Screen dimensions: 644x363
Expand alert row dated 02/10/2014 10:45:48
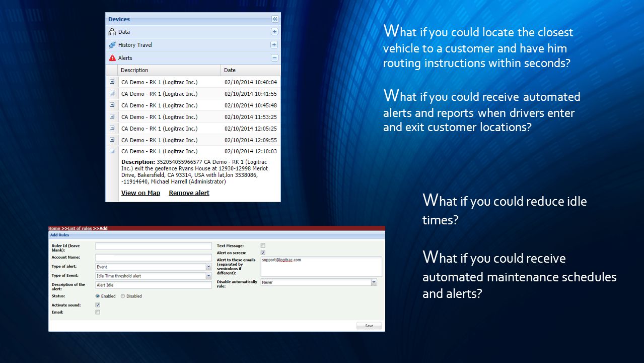coord(112,105)
